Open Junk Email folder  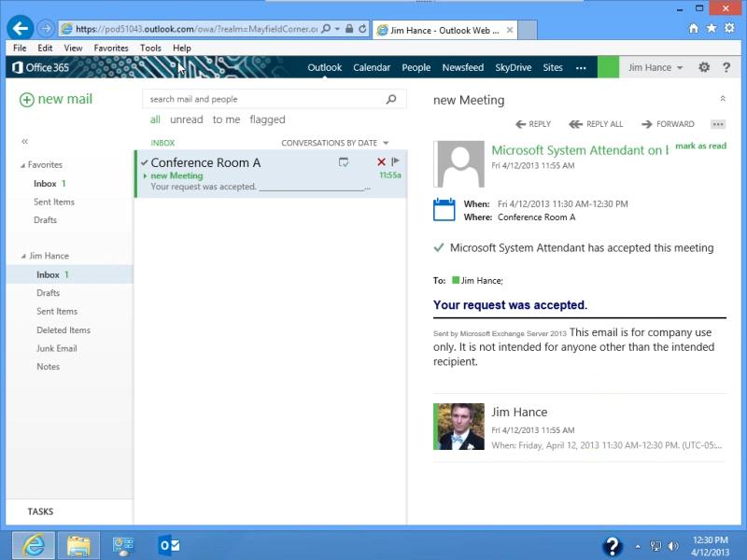[57, 348]
